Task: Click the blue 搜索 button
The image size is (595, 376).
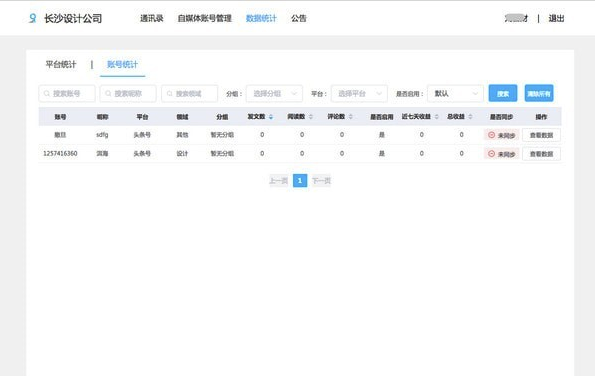Action: pos(503,93)
